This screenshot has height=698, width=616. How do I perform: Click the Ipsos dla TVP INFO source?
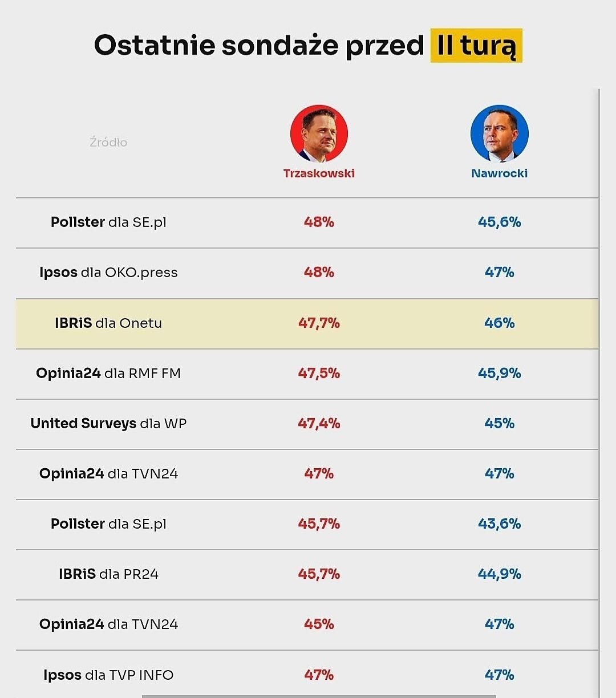coord(108,675)
